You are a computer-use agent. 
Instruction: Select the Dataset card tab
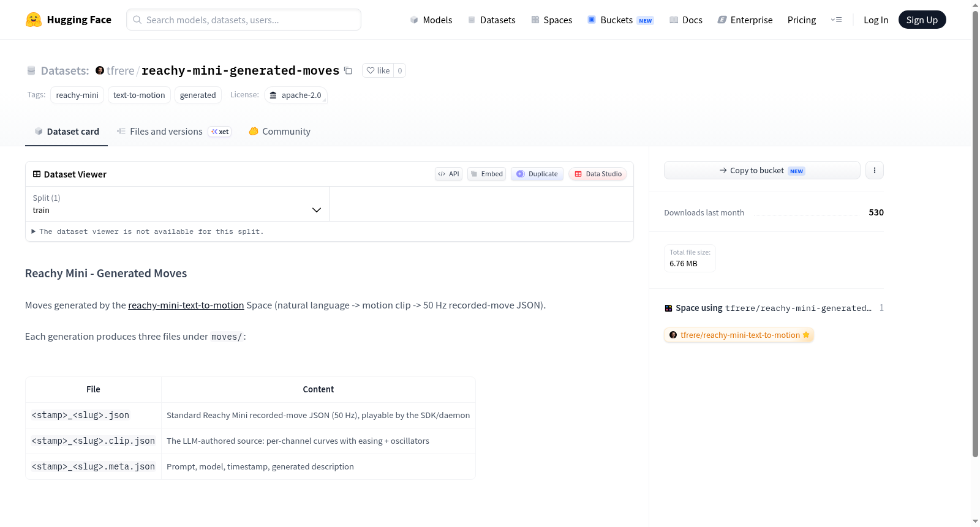[x=66, y=132]
